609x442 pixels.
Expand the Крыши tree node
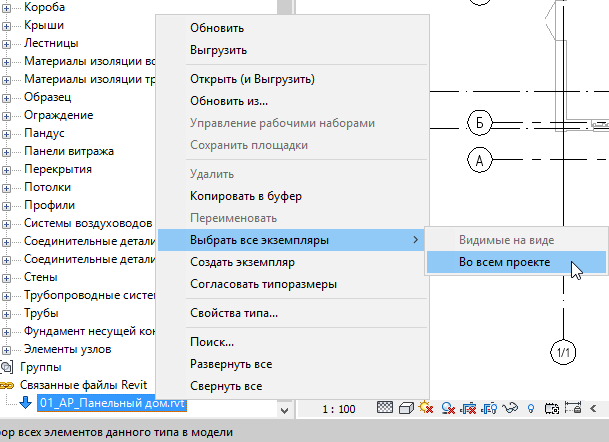pyautogui.click(x=6, y=26)
